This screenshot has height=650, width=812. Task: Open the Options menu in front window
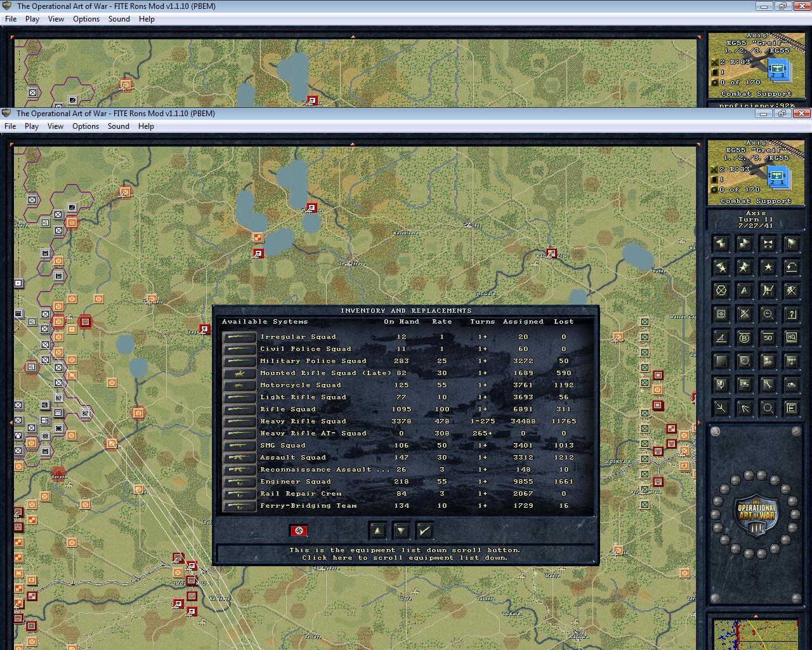pyautogui.click(x=86, y=126)
